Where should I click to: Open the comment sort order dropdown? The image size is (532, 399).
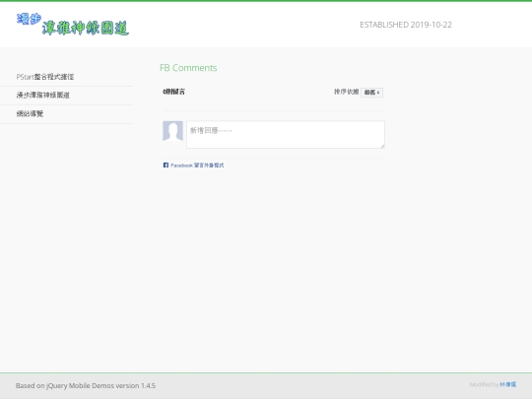point(371,93)
